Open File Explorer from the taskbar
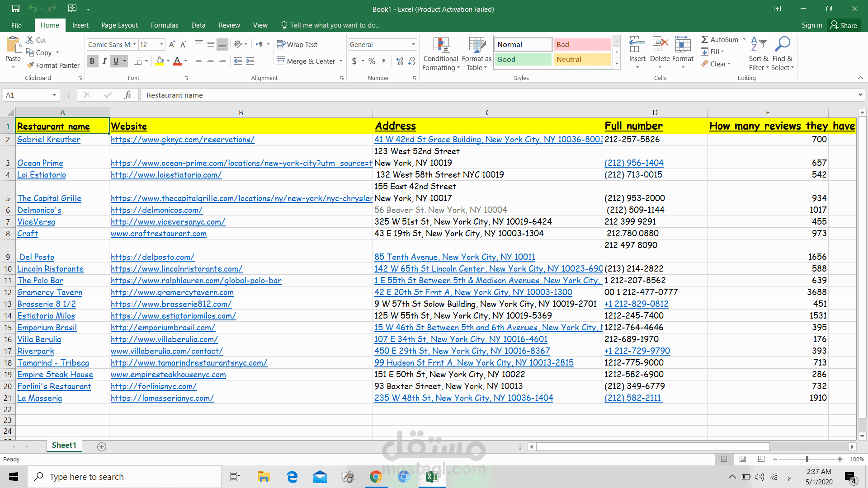Image resolution: width=868 pixels, height=488 pixels. pyautogui.click(x=264, y=477)
